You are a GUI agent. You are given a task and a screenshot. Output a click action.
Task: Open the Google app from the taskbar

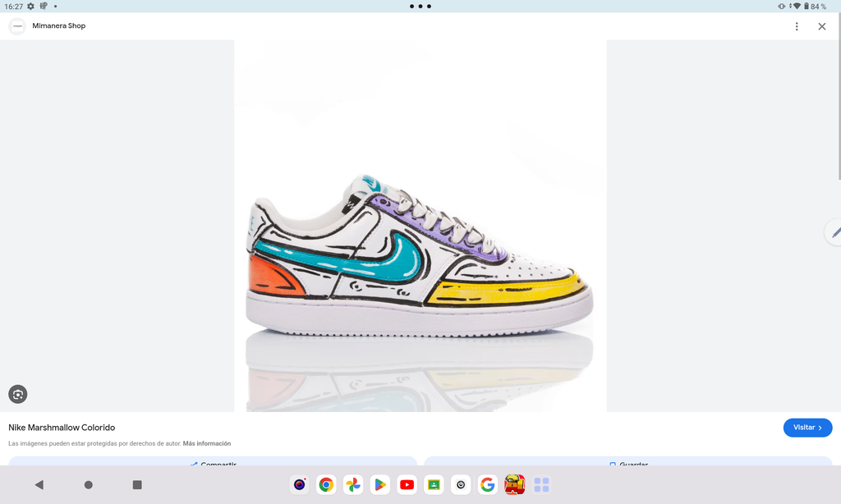(488, 484)
